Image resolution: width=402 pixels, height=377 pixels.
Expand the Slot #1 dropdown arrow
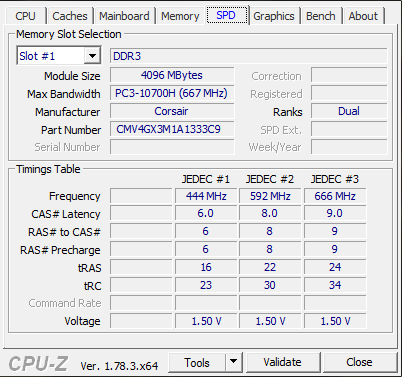92,56
